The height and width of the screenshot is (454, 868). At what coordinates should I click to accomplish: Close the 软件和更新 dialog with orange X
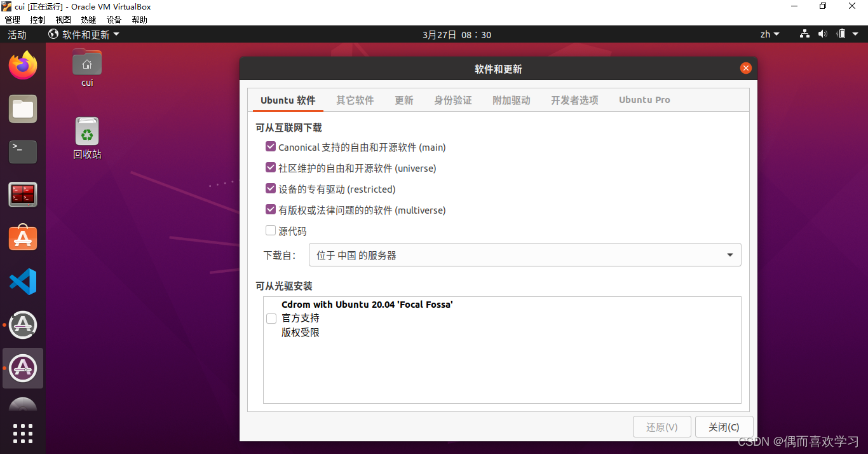point(746,68)
